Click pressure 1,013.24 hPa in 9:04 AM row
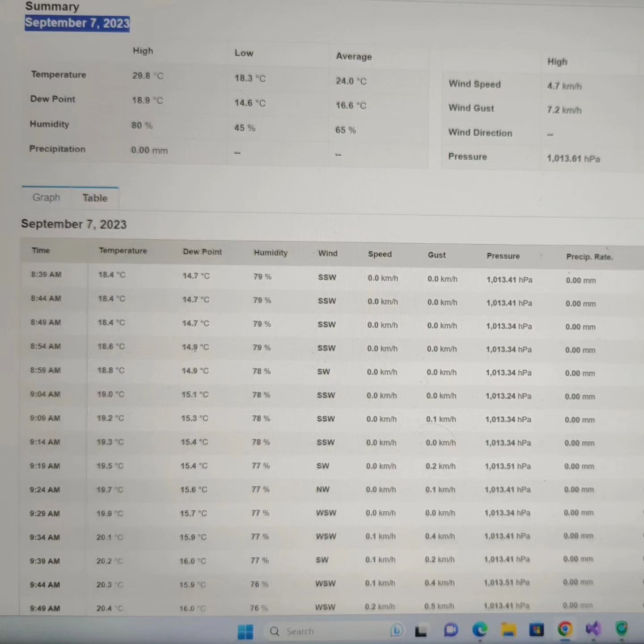Viewport: 644px width, 644px height. 508,396
